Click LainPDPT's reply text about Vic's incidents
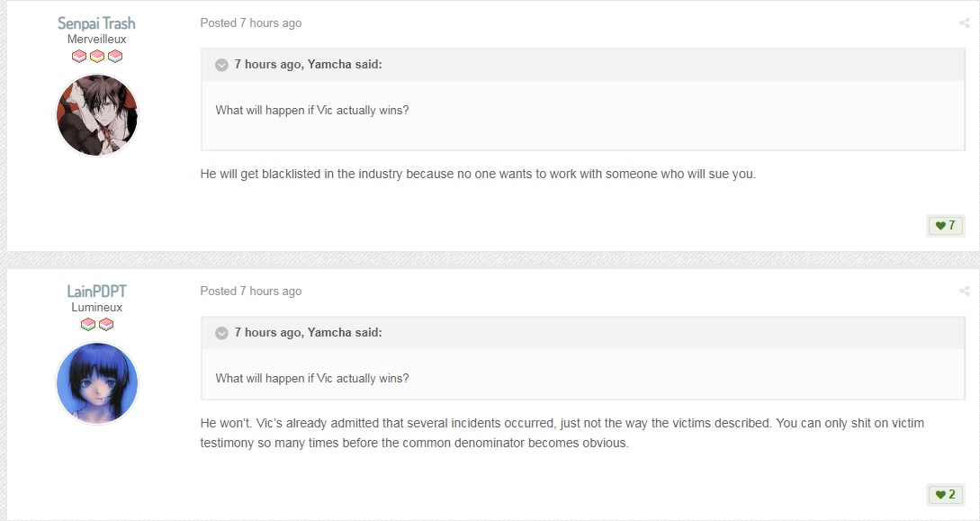Viewport: 980px width, 521px height. (x=562, y=433)
